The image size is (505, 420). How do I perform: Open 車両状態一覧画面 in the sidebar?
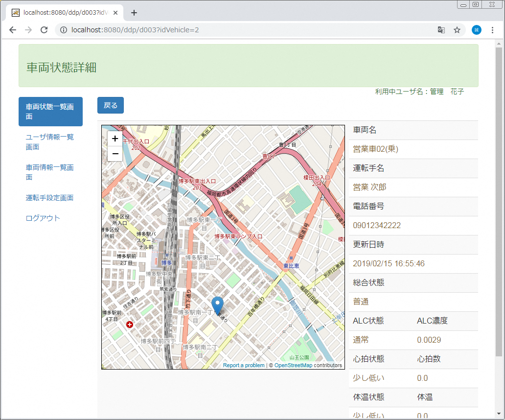coord(50,112)
